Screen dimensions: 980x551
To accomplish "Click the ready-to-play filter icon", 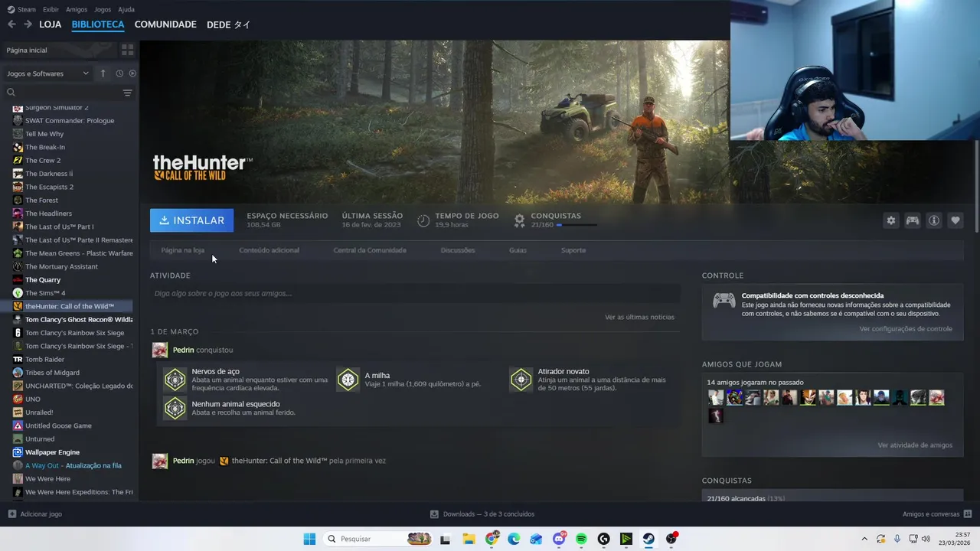I will click(x=132, y=73).
